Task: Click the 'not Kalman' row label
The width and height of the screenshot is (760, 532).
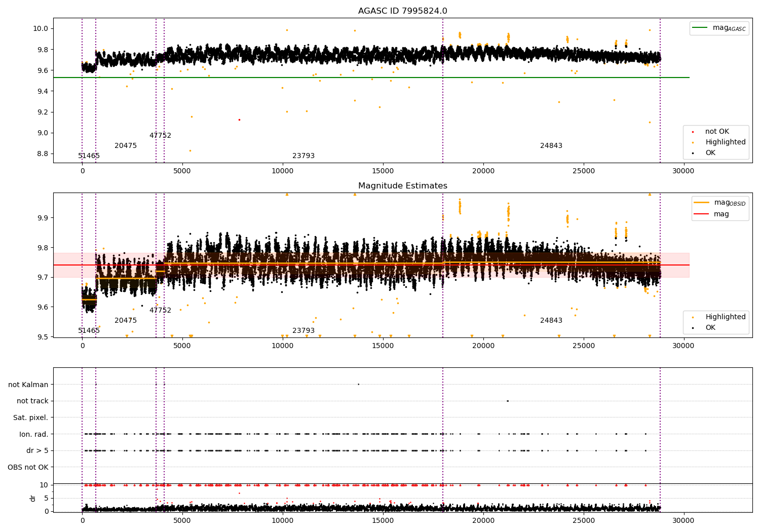Action: point(28,385)
